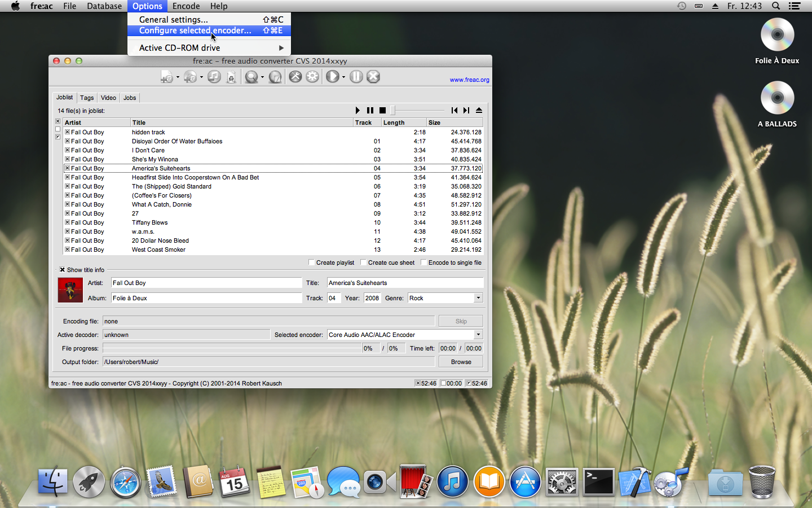The height and width of the screenshot is (508, 812).
Task: Start encoding with the toolbar play icon
Action: 333,77
